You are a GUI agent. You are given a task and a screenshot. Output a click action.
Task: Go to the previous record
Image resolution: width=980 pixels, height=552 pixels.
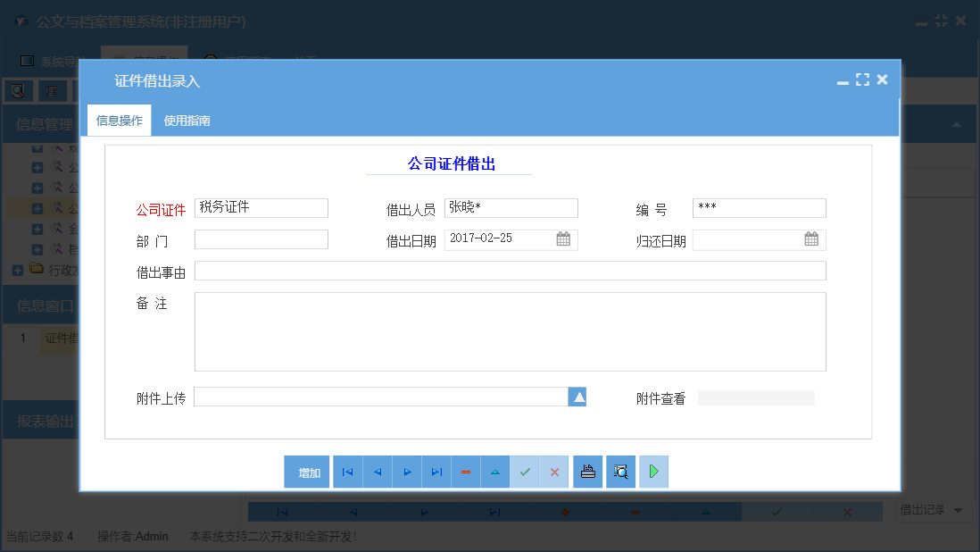(x=377, y=472)
